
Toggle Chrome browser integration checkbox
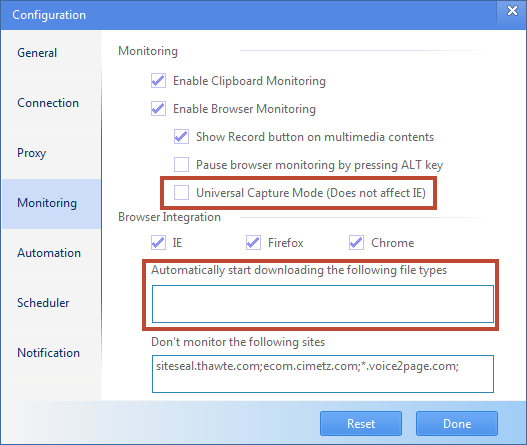coord(356,242)
